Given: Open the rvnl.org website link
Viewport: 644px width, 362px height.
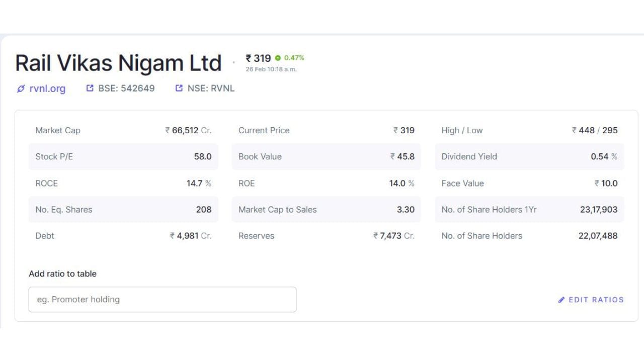Looking at the screenshot, I should click(47, 89).
